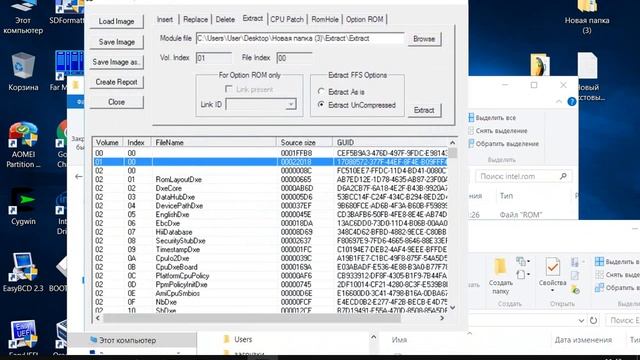640x360 pixels.
Task: Open Этот компьютер desktop icon
Action: 23,16
